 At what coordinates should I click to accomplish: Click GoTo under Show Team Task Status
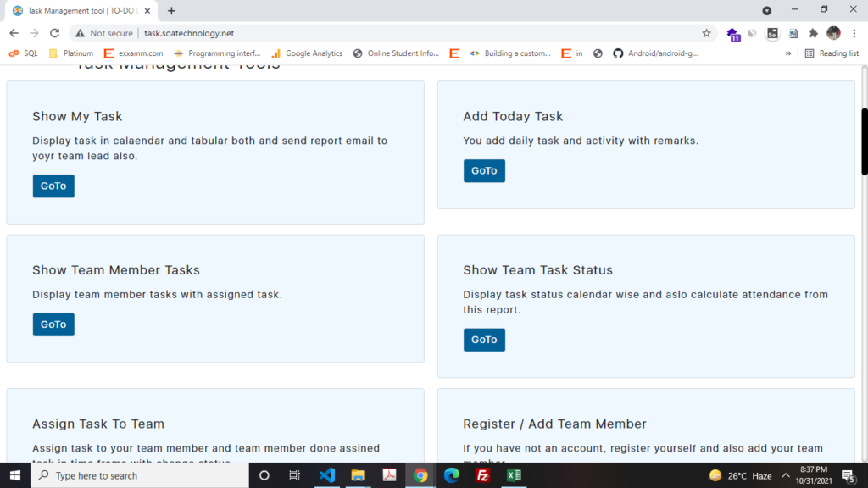click(484, 340)
